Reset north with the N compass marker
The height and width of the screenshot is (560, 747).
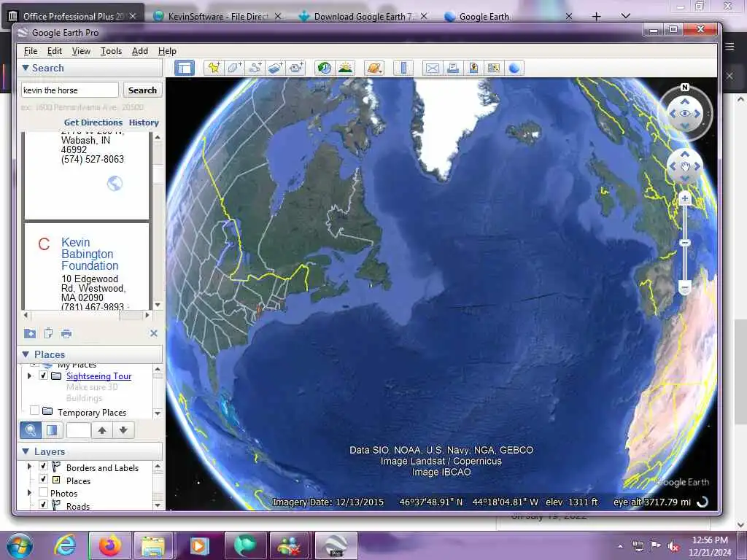tap(684, 87)
